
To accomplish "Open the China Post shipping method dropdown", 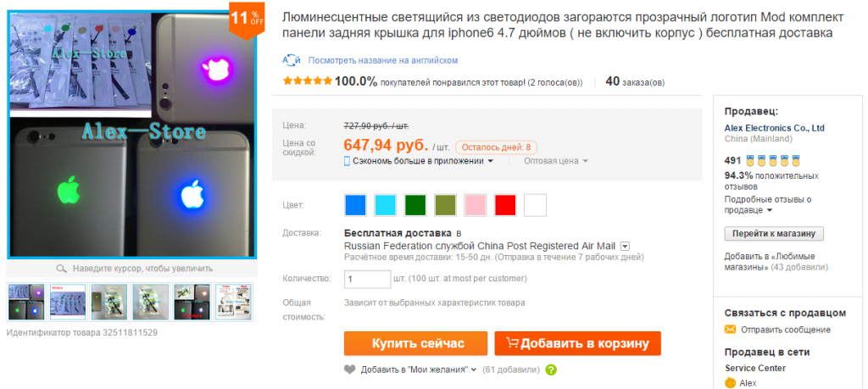I will (625, 246).
